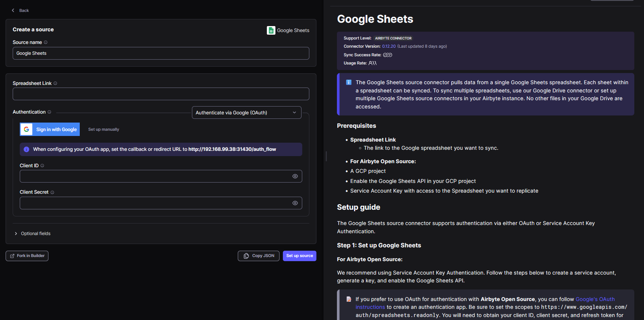Click the Usage Rate indicator icon
The height and width of the screenshot is (320, 644).
[373, 63]
